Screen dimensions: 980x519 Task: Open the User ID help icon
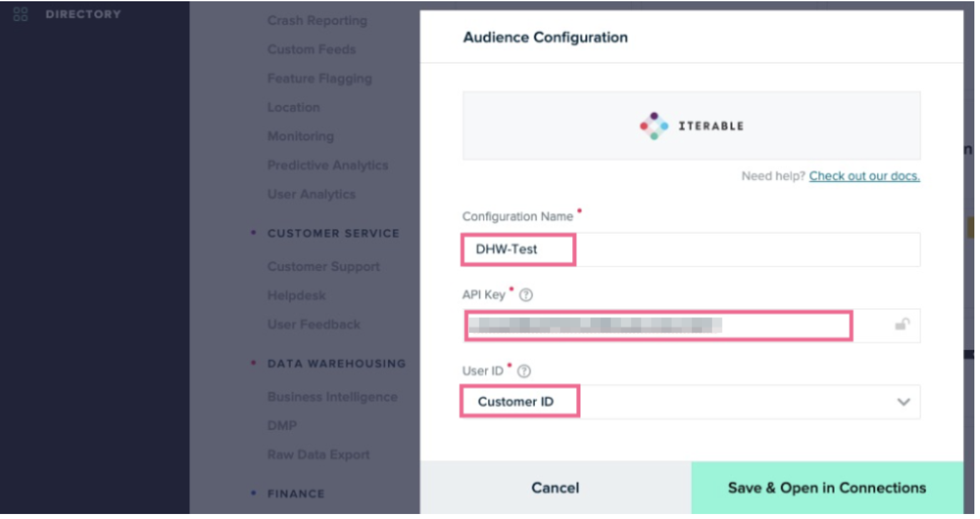[524, 371]
